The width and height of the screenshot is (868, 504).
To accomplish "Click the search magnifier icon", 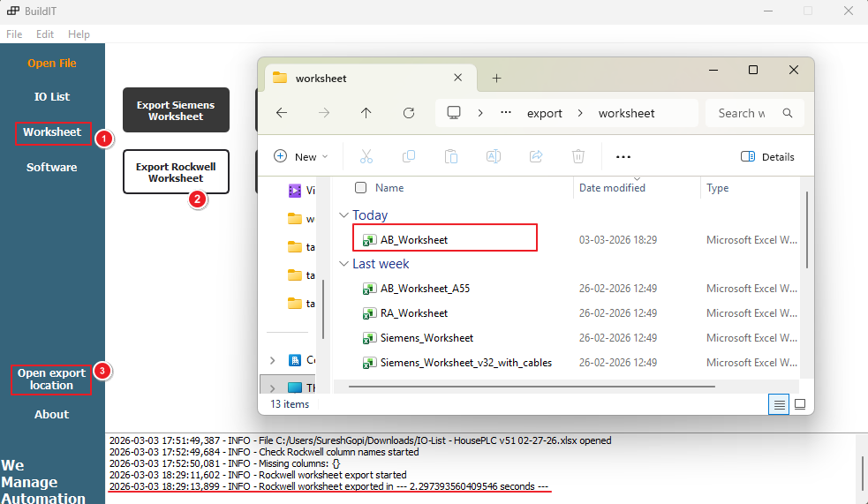I will point(787,113).
